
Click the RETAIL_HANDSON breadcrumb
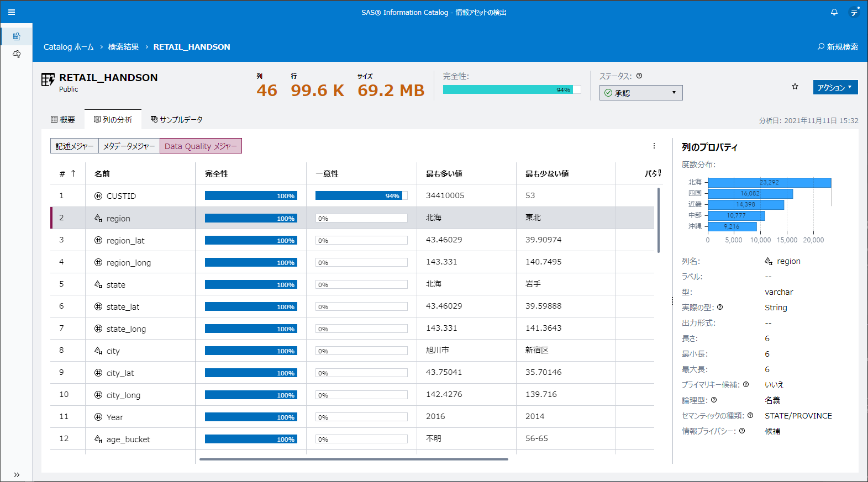(x=192, y=47)
